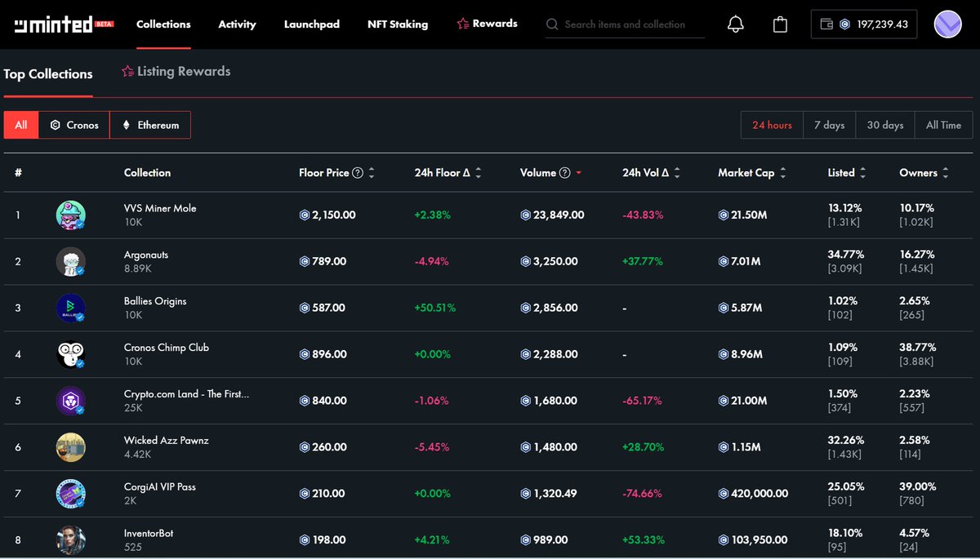Open the Ballies Origins collection name
The image size is (980, 559).
tap(155, 301)
